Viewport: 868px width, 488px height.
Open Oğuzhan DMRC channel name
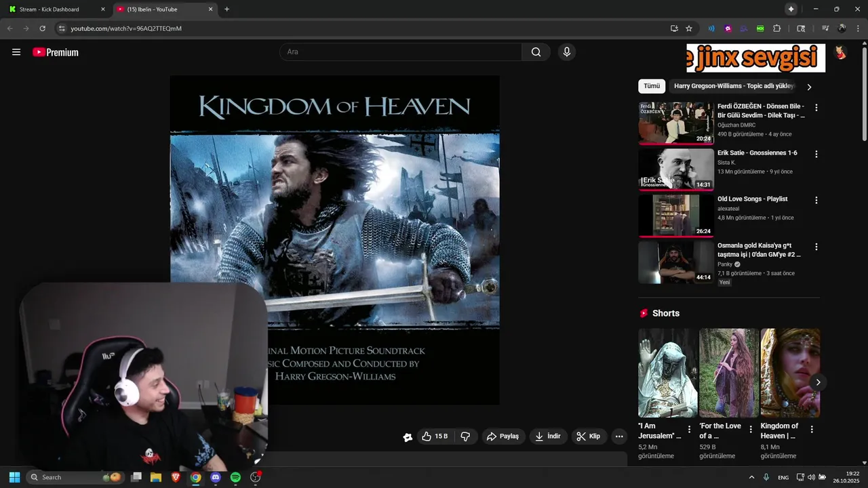(x=736, y=125)
